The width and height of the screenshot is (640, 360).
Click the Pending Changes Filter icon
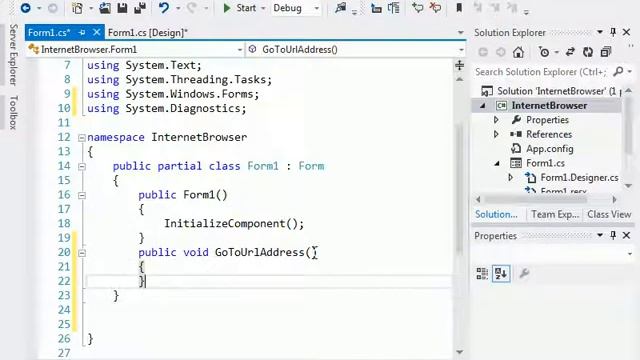click(544, 52)
